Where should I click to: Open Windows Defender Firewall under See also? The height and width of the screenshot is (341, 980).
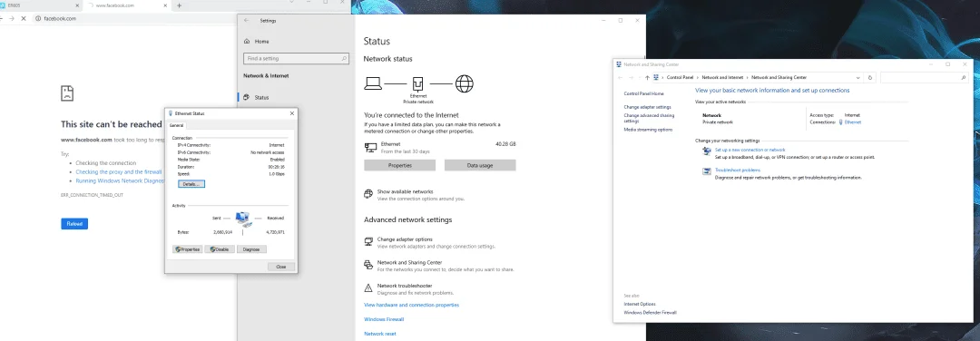coord(650,312)
